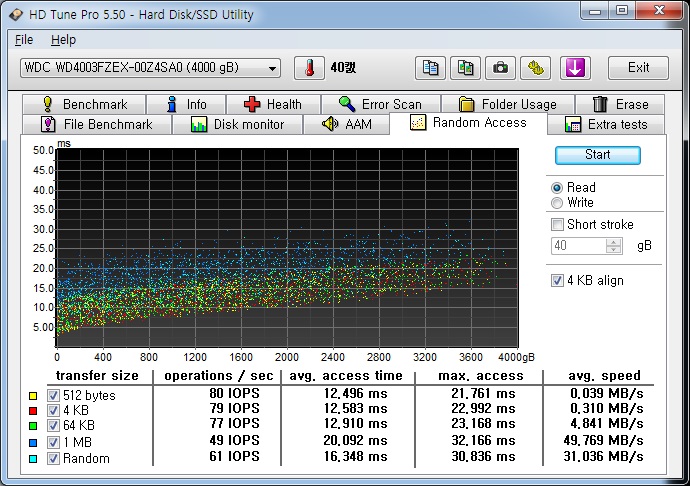Uncheck the 64 KB transfer size
The image size is (690, 486).
click(53, 426)
